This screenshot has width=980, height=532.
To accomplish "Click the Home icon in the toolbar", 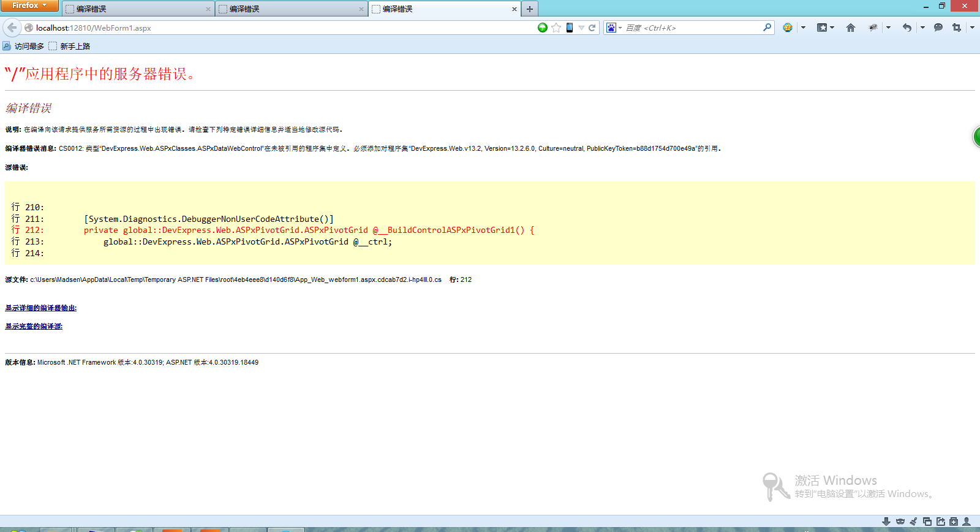I will [850, 28].
